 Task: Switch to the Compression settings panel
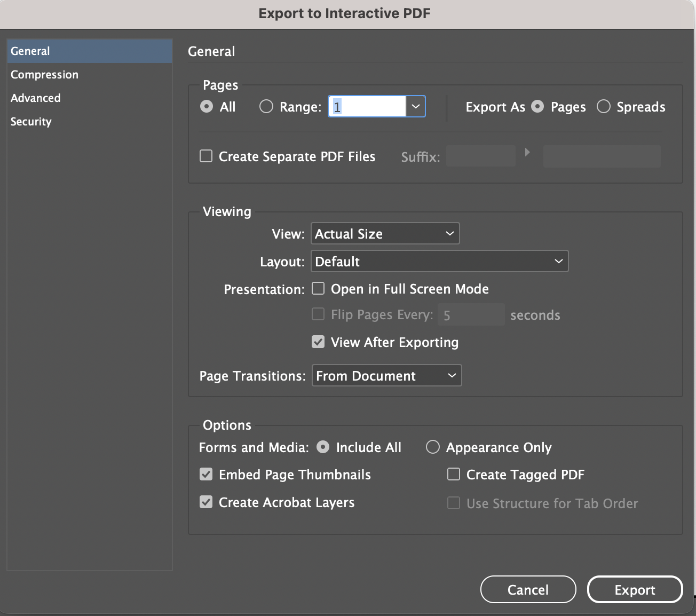[x=44, y=74]
